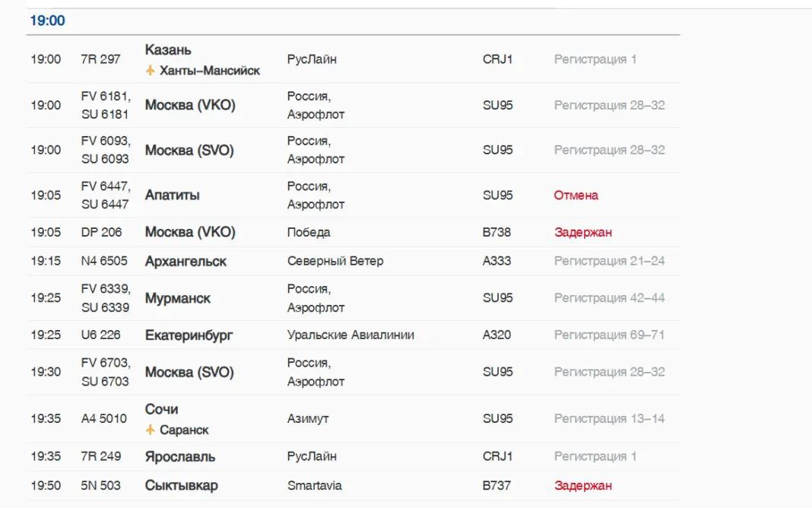This screenshot has width=812, height=508.
Task: Open the Казань destination of flight 7R 297
Action: click(168, 49)
